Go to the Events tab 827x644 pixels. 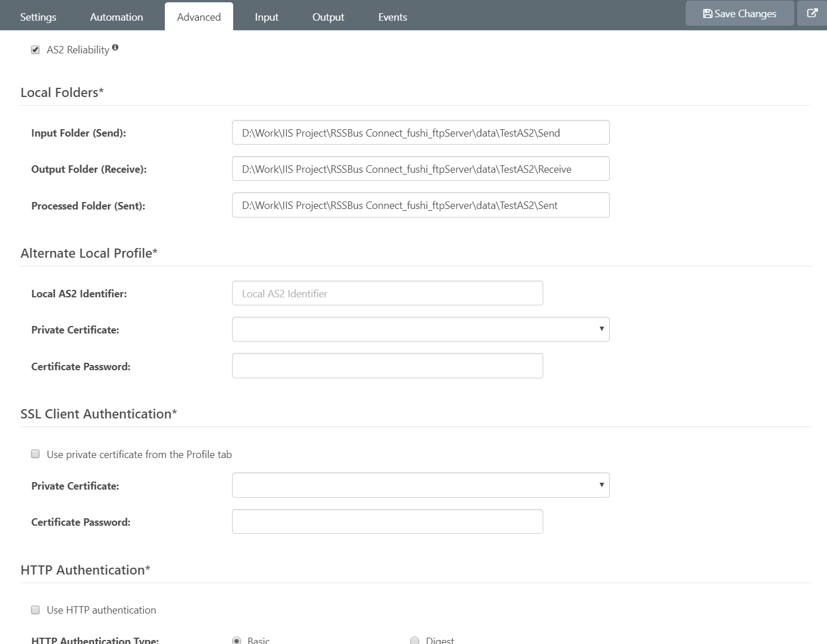[393, 17]
